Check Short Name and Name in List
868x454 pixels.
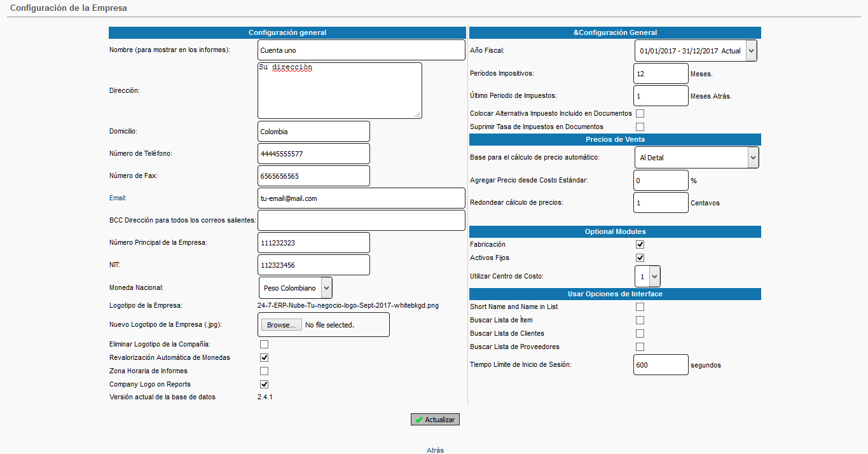click(x=640, y=307)
